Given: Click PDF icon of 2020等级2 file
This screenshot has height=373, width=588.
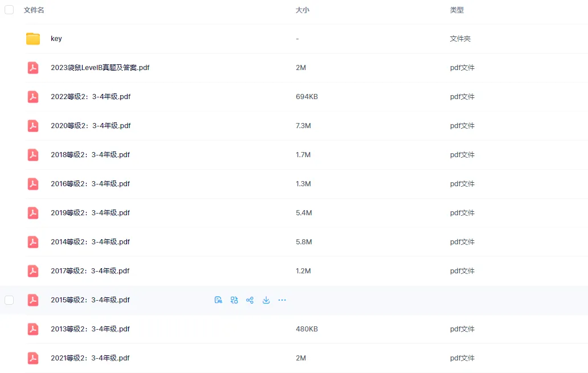Looking at the screenshot, I should click(33, 126).
